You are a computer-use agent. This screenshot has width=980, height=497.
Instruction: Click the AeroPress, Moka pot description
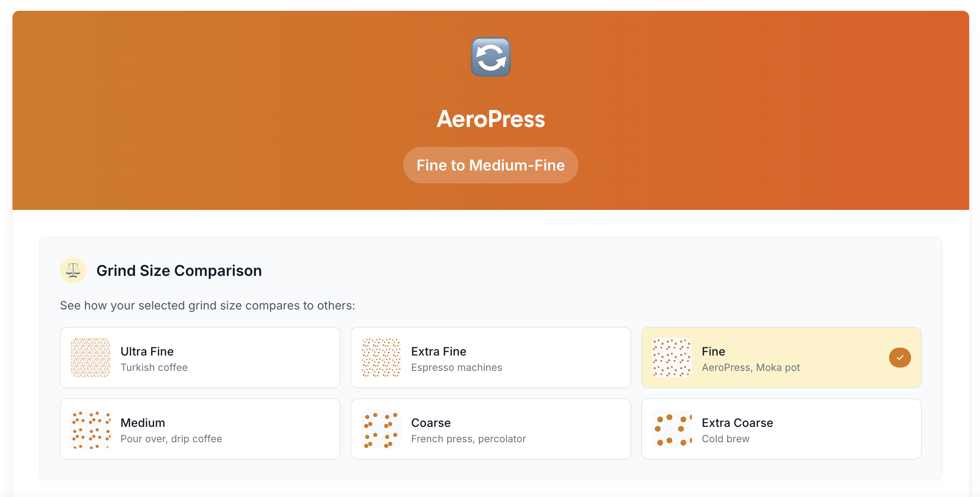[x=750, y=368]
